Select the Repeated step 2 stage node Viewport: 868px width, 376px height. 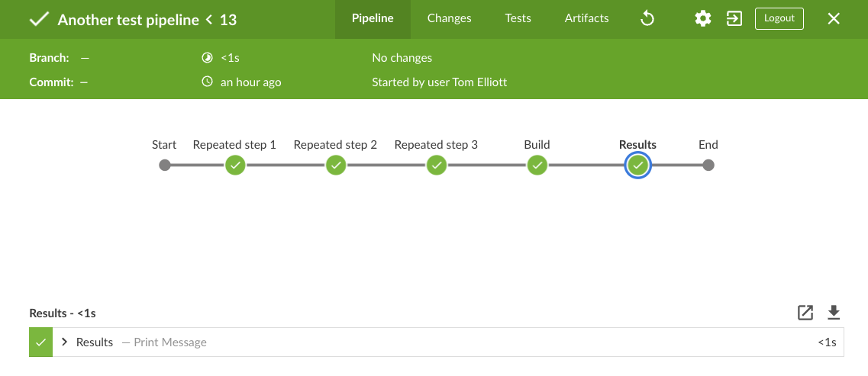[x=336, y=165]
